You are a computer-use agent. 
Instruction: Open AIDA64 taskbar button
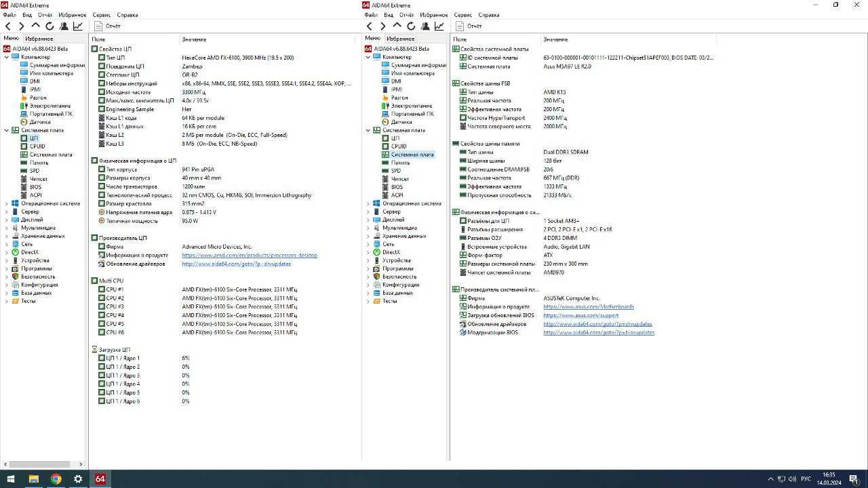pos(100,479)
